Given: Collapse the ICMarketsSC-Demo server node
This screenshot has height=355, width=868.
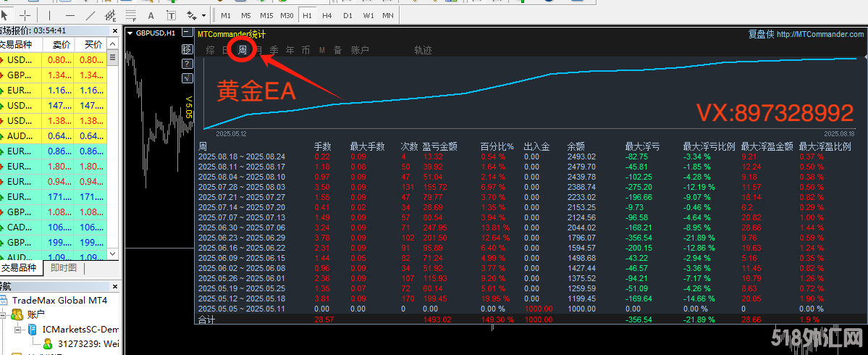Looking at the screenshot, I should 19,329.
